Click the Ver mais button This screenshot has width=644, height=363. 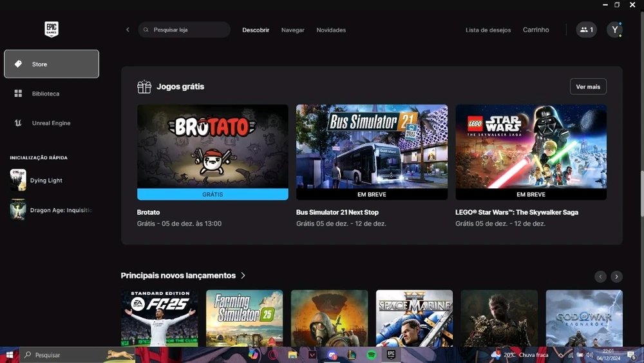coord(587,86)
